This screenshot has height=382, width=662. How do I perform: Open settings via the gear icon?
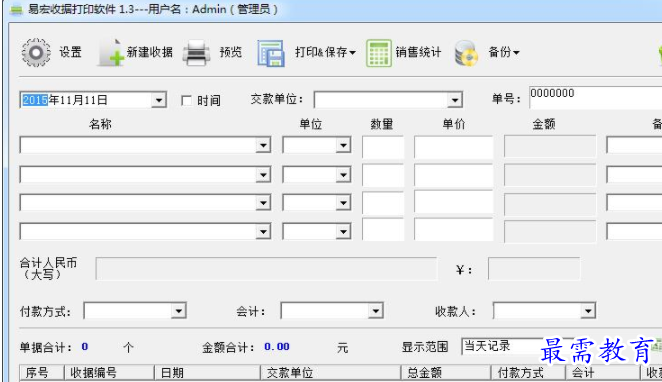pos(36,52)
